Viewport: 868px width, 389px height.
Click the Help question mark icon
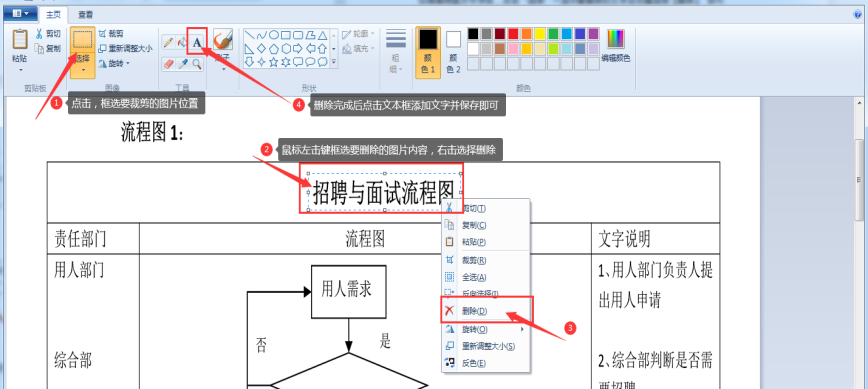point(858,14)
